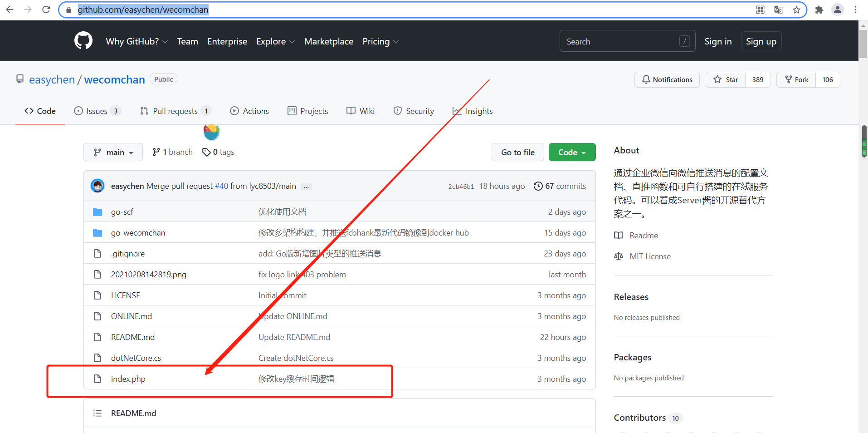Viewport: 868px width, 433px height.
Task: Click the GitHub search box
Action: (x=627, y=41)
